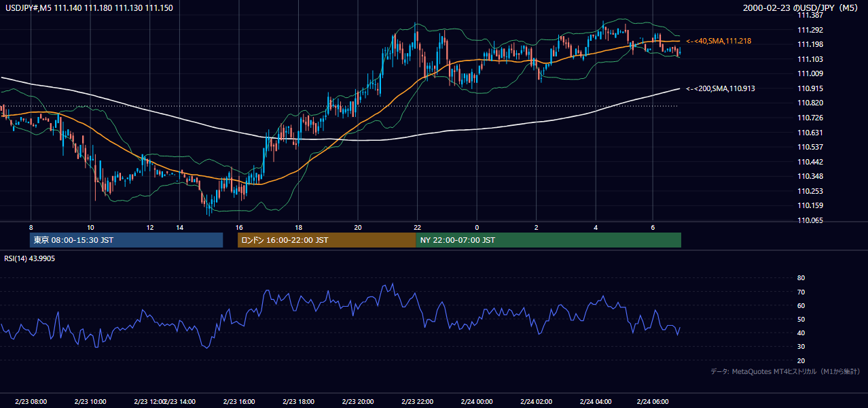Click the 東京 08:00-15:30 JST session bar
Viewport: 868px width, 408px height.
[126, 240]
